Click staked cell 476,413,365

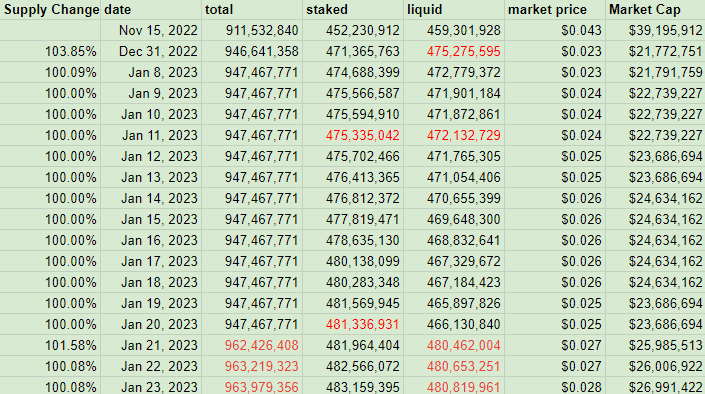353,177
